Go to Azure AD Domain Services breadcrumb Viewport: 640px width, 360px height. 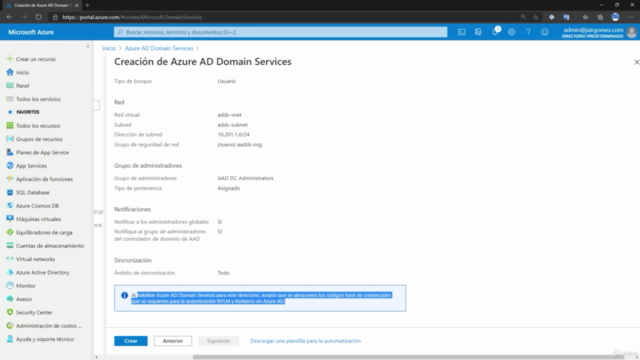(x=159, y=48)
